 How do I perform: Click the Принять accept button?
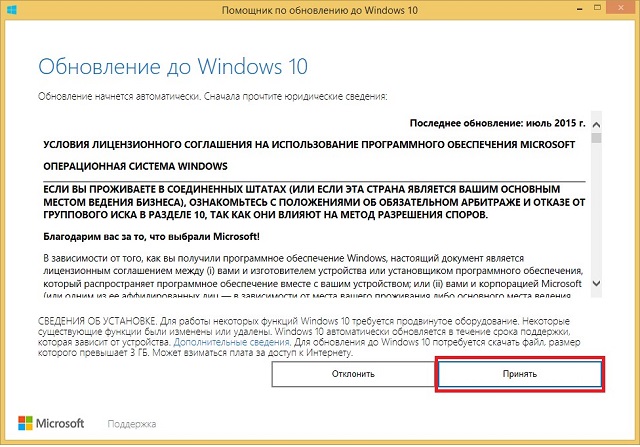click(x=520, y=374)
